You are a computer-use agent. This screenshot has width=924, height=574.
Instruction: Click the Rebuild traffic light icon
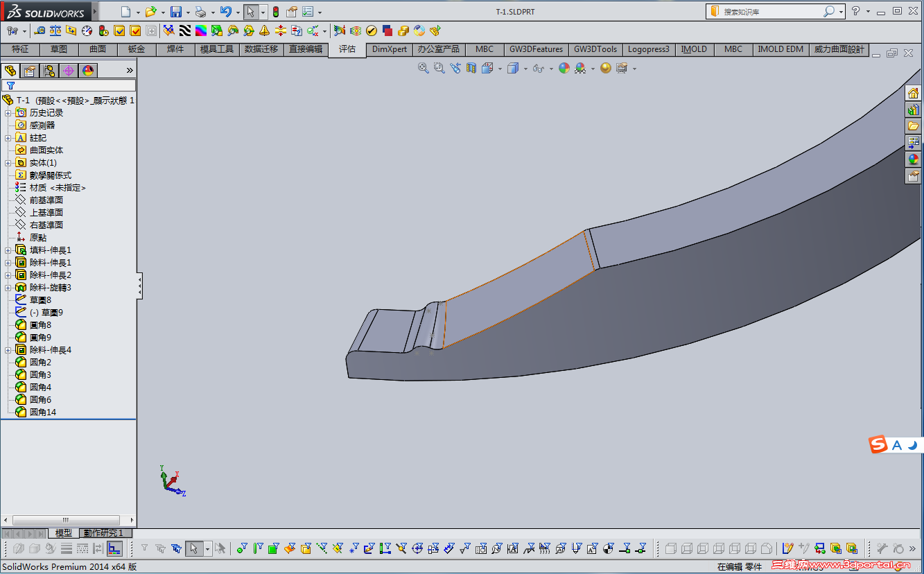click(275, 12)
